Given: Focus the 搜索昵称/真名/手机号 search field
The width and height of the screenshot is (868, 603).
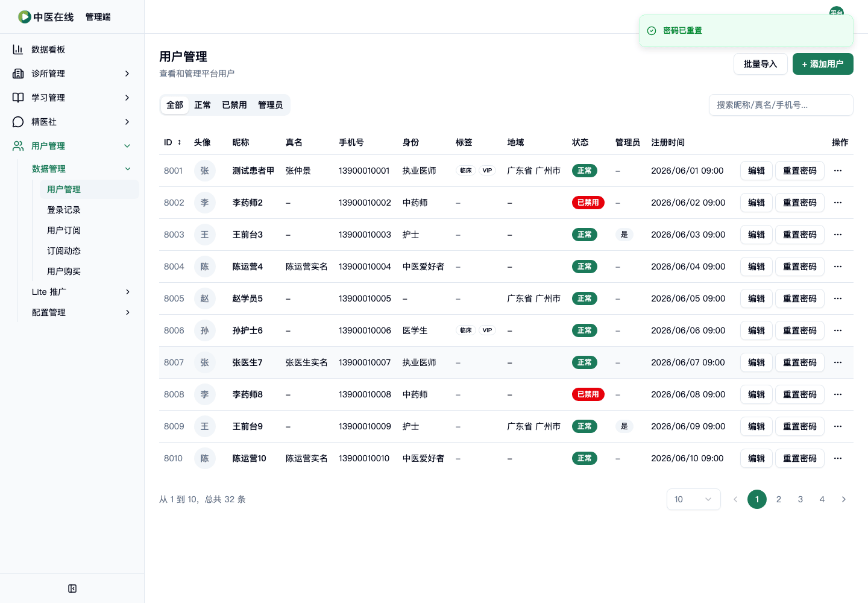Looking at the screenshot, I should [x=781, y=105].
